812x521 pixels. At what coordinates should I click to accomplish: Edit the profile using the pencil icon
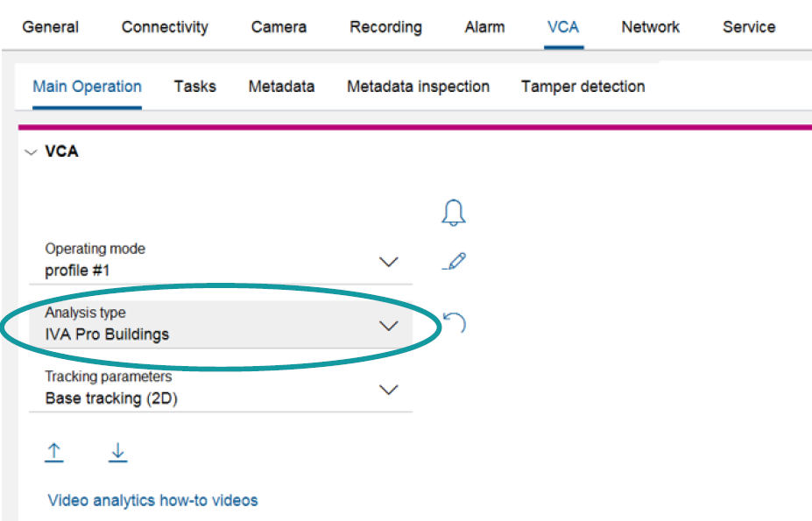[x=453, y=259]
